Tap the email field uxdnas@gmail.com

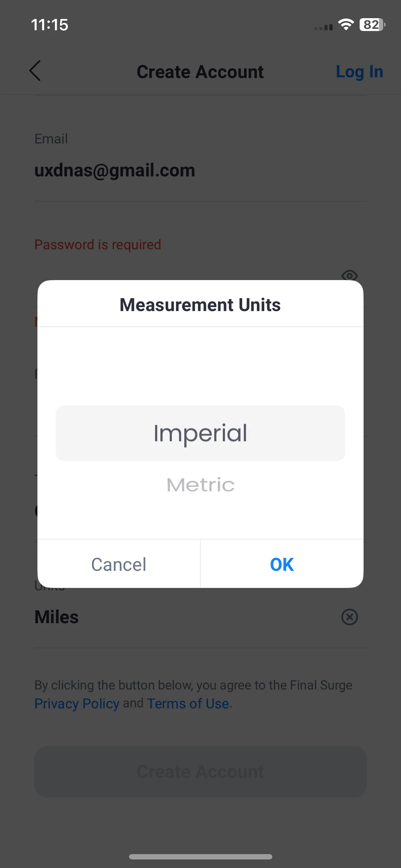(200, 170)
